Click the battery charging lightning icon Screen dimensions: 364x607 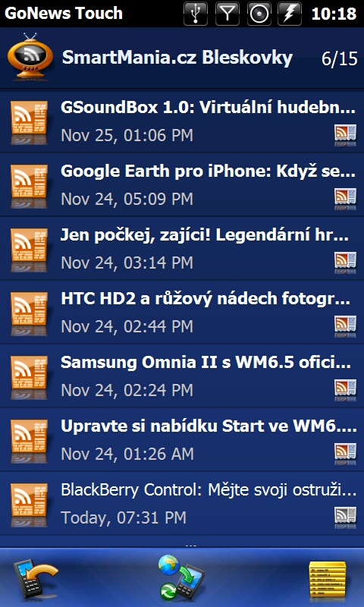290,14
